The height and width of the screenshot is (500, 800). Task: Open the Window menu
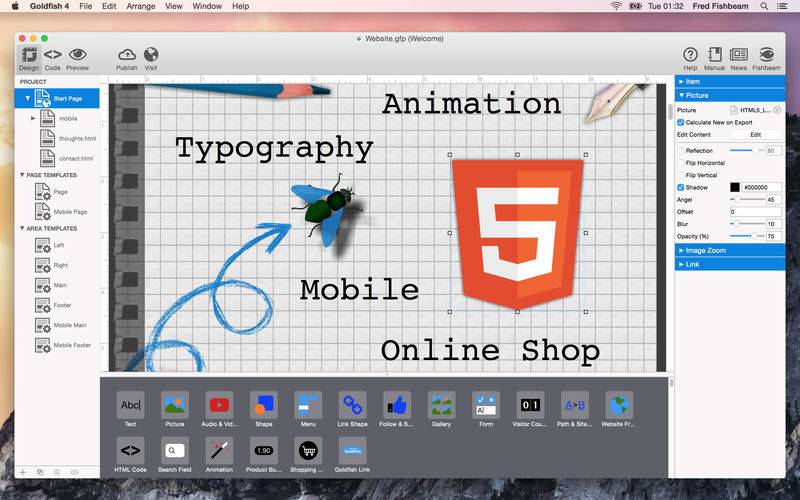click(x=207, y=6)
